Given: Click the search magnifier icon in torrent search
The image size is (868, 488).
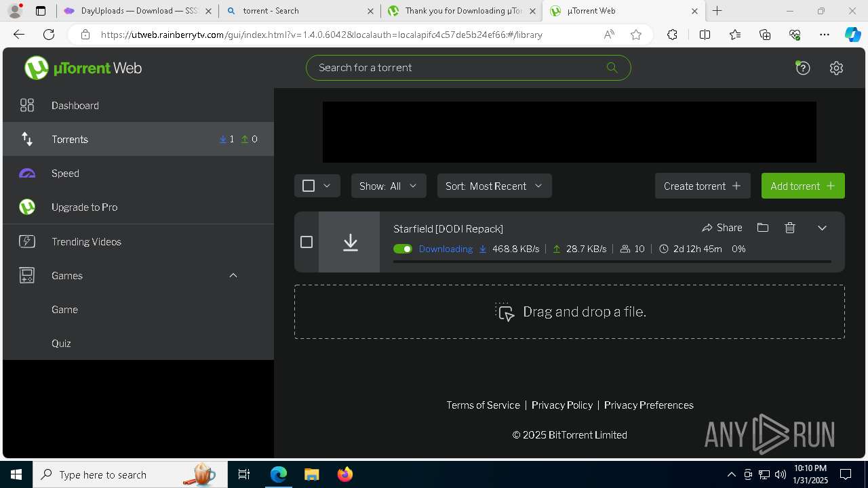Looking at the screenshot, I should pos(612,67).
